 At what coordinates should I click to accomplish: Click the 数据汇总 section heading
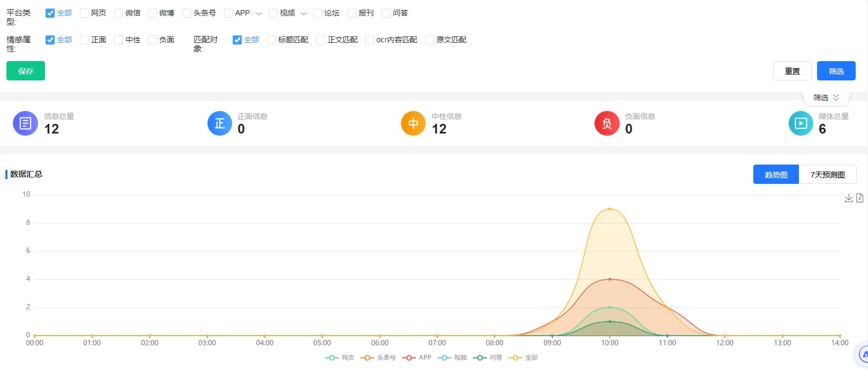[26, 174]
